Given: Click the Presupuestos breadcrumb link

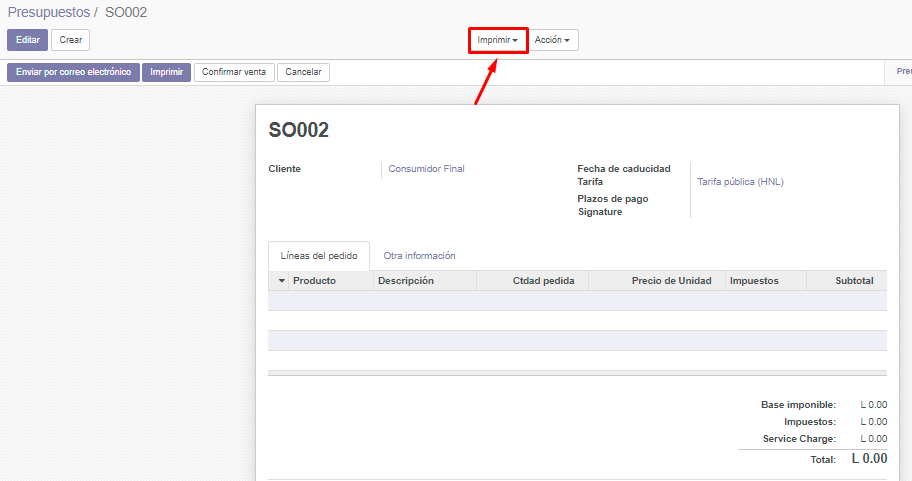Looking at the screenshot, I should pyautogui.click(x=48, y=12).
